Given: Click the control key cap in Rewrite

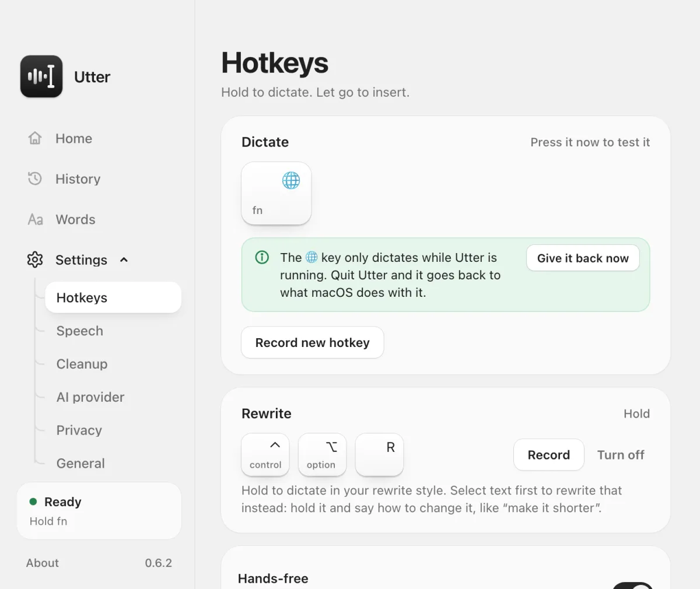Looking at the screenshot, I should [x=265, y=454].
